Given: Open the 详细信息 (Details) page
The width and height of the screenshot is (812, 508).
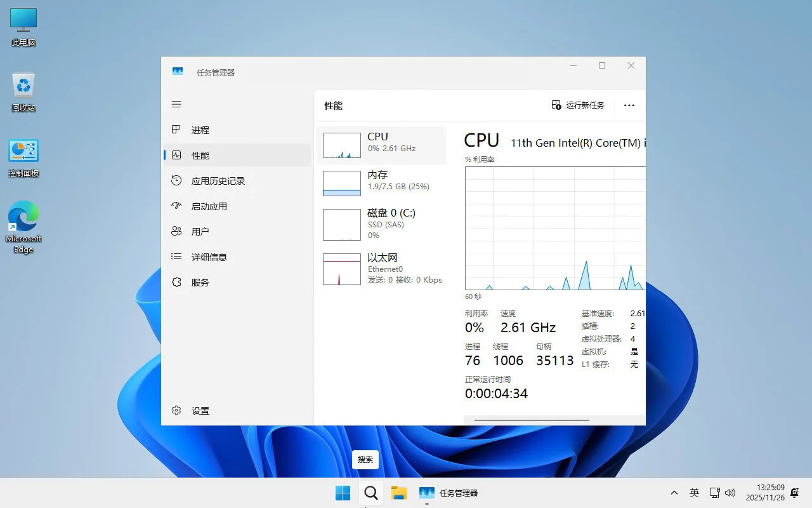Looking at the screenshot, I should (209, 257).
